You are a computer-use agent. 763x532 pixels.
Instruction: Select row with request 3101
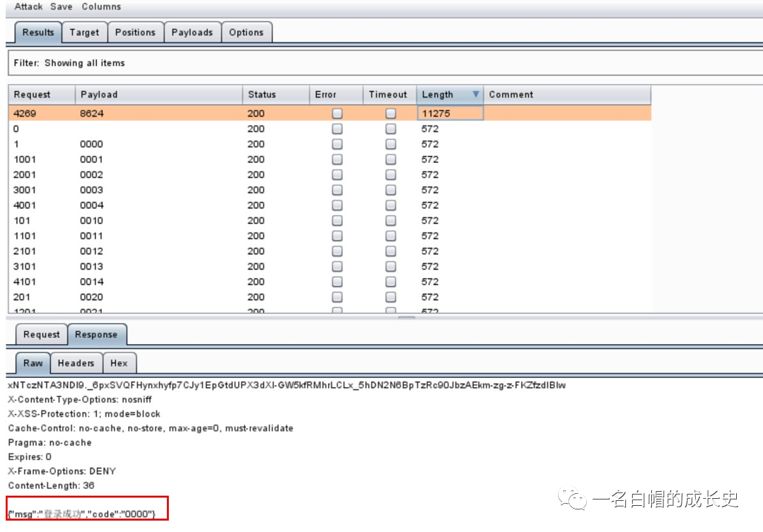click(330, 266)
